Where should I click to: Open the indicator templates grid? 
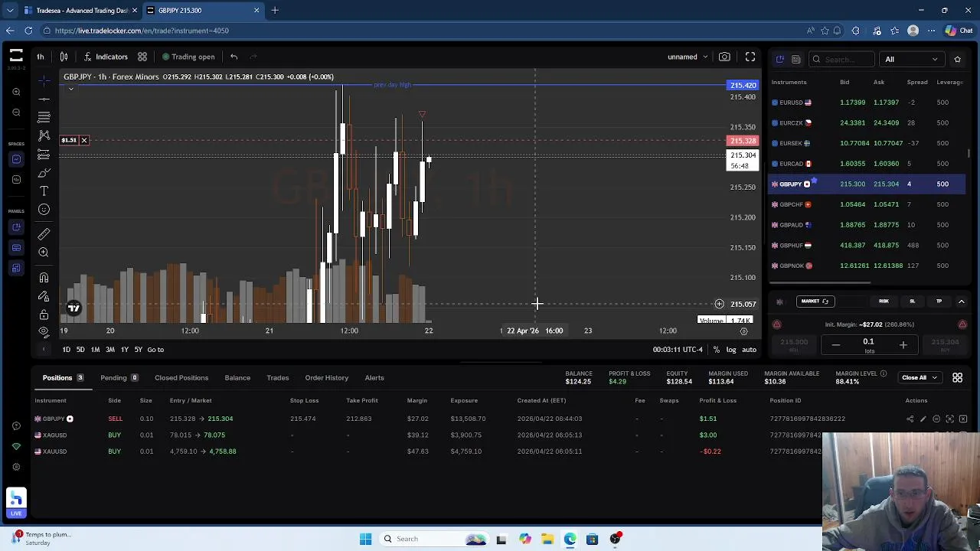(x=142, y=57)
